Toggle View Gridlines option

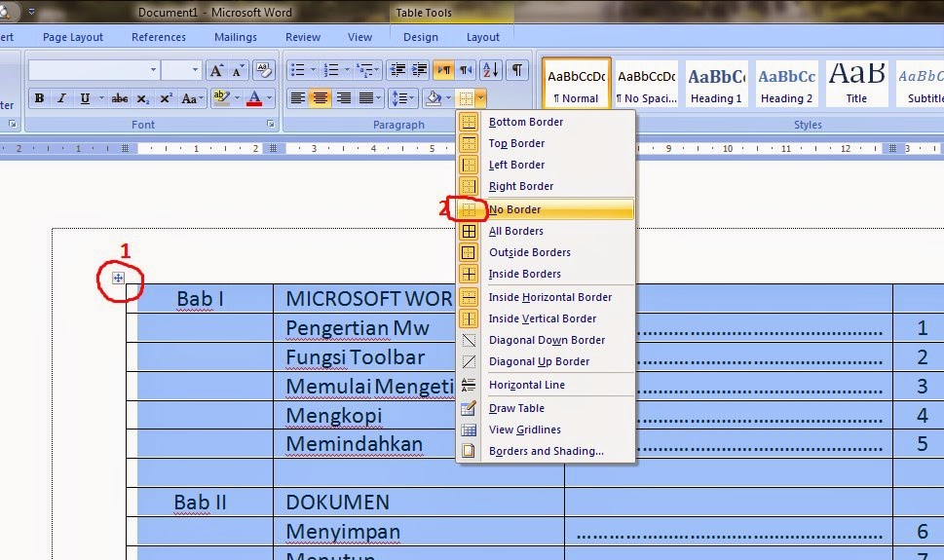[x=546, y=429]
